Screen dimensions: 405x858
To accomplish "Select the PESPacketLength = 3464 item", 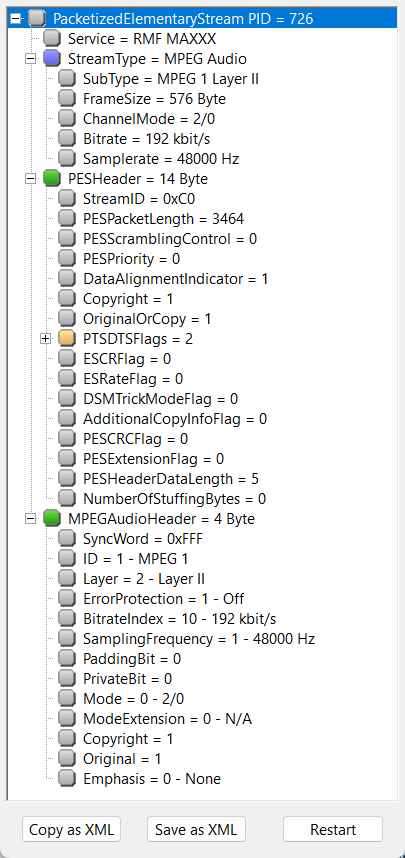I will click(x=163, y=219).
